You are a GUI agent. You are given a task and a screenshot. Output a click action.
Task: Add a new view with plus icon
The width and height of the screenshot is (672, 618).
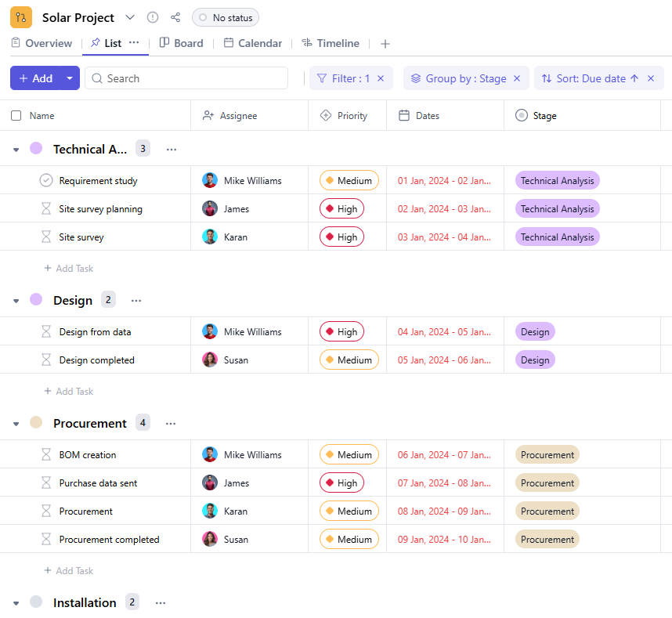point(385,44)
